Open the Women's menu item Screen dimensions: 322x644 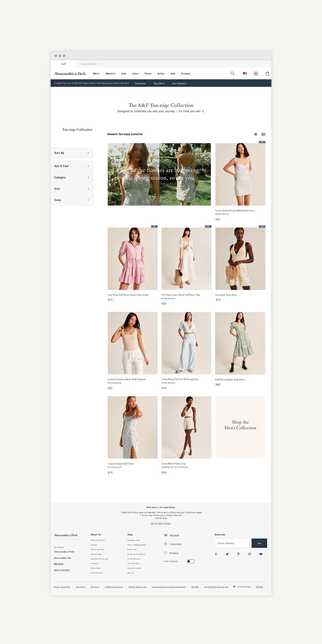[111, 74]
